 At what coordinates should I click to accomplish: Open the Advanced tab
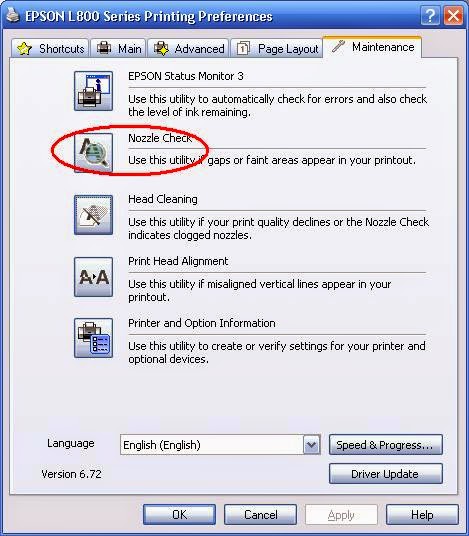pyautogui.click(x=188, y=48)
